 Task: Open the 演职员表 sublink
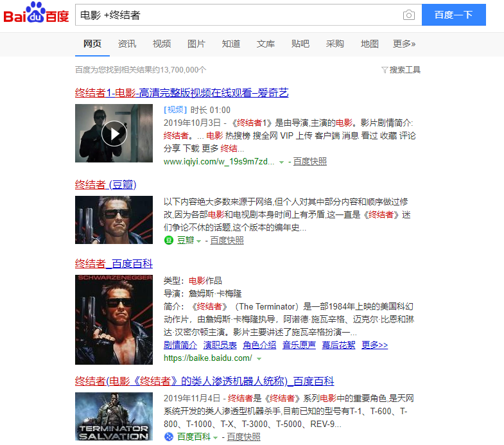(x=220, y=345)
